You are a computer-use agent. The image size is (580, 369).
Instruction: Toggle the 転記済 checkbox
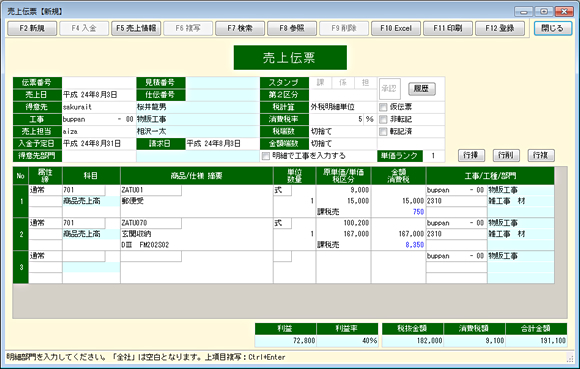click(383, 132)
